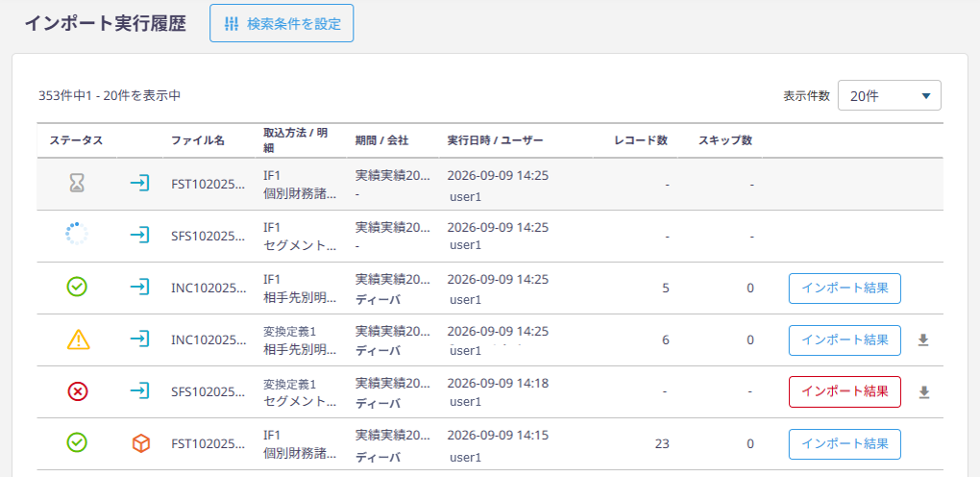Download file for warning row with 6 records
Screen dimensions: 980x477
[x=923, y=339]
